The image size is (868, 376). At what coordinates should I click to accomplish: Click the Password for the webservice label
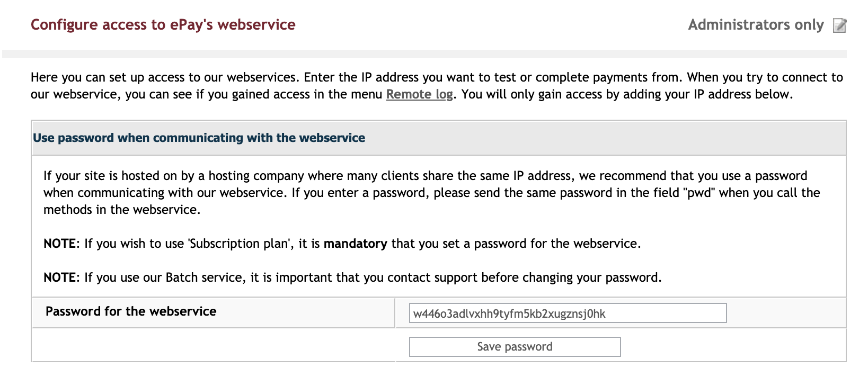(x=131, y=311)
